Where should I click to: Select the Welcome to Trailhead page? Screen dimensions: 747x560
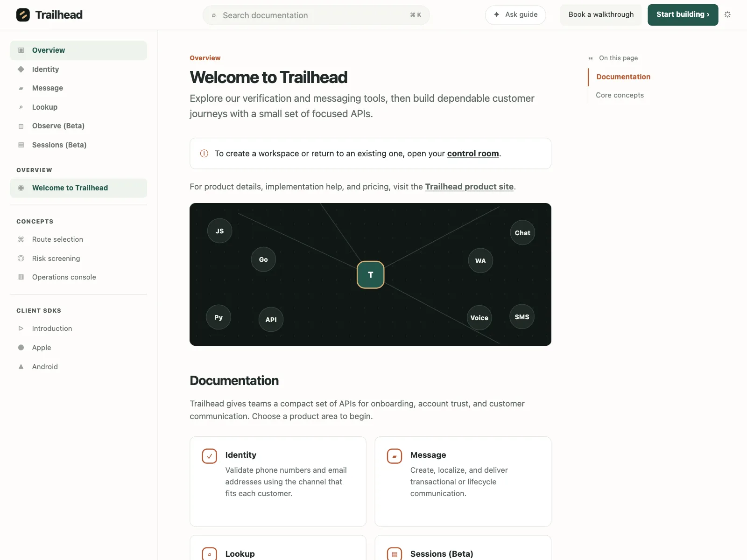point(78,188)
